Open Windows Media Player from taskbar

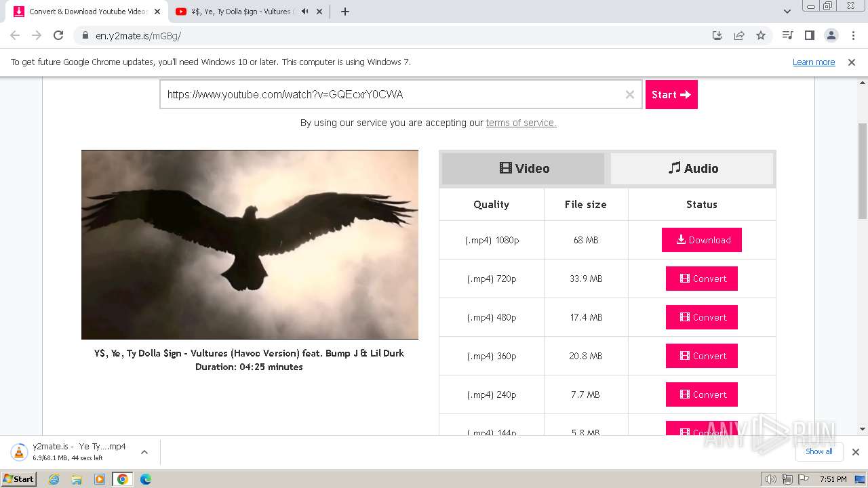point(100,479)
